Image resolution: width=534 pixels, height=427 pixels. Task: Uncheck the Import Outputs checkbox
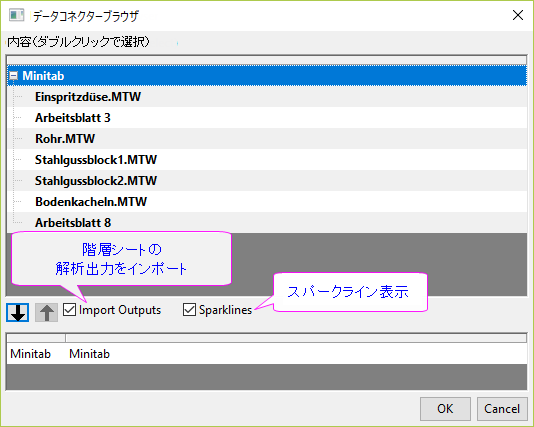tap(69, 310)
